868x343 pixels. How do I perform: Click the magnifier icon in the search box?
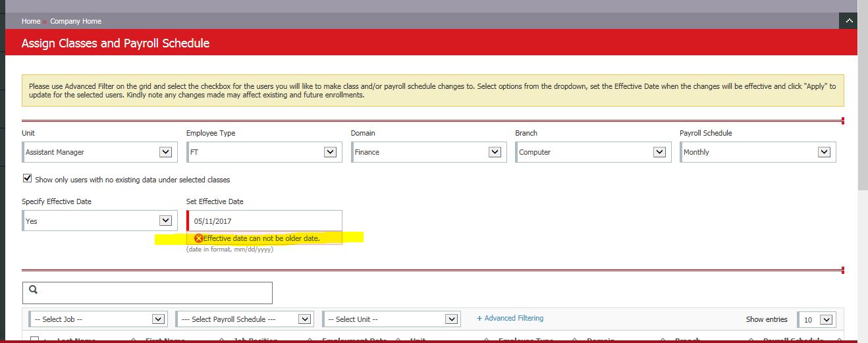(34, 290)
